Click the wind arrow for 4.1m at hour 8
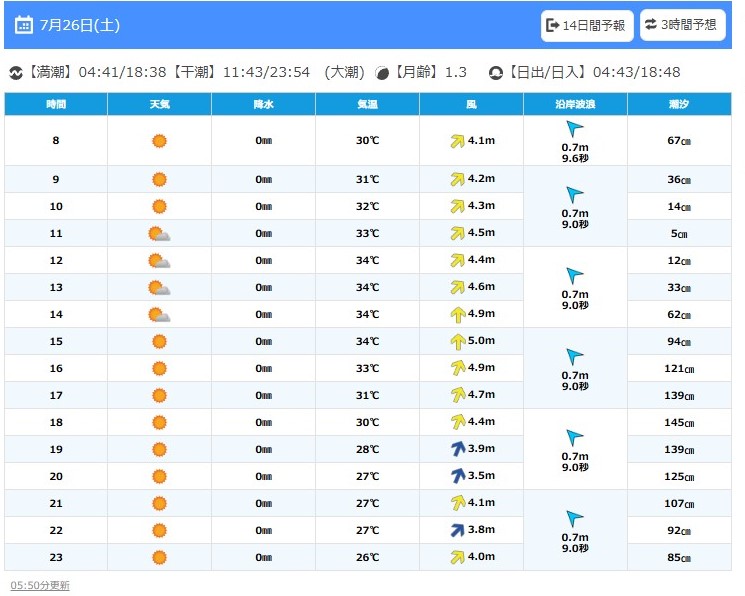745x596 pixels. 458,141
